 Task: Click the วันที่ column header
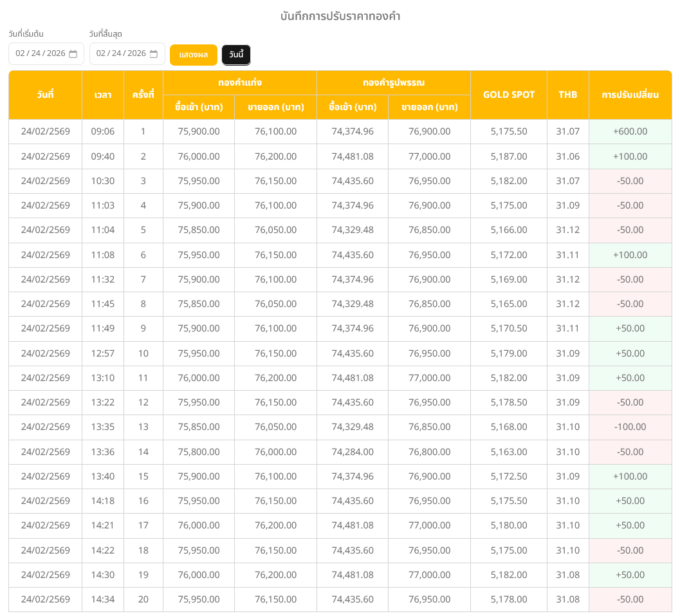point(45,95)
